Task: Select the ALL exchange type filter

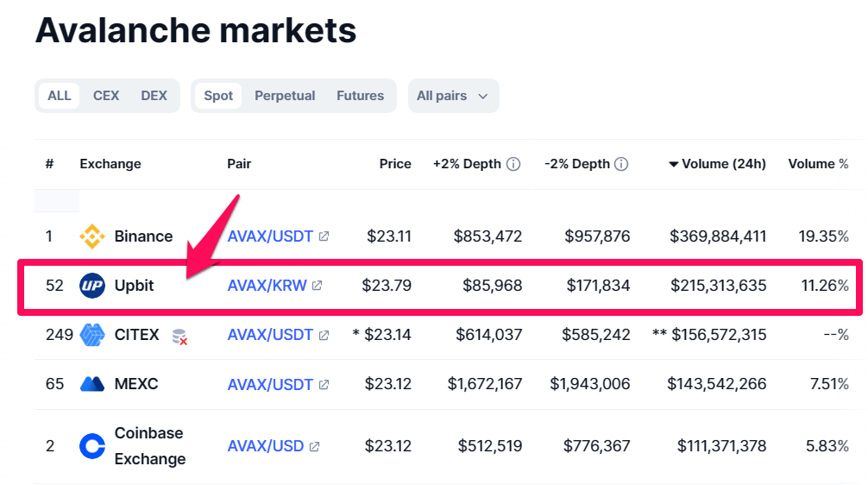Action: pyautogui.click(x=60, y=96)
